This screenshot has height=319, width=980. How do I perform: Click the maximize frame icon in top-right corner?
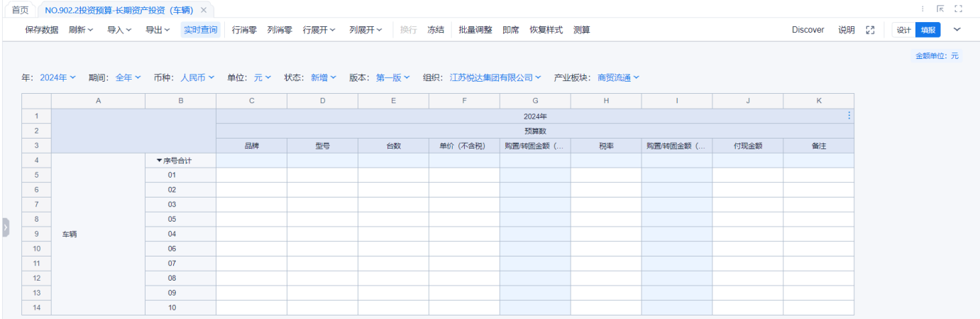tap(958, 9)
